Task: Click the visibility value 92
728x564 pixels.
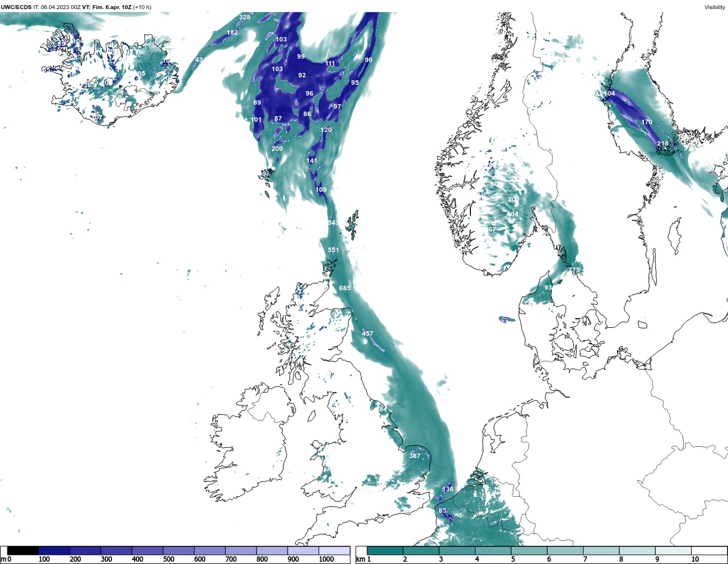Action: point(302,75)
